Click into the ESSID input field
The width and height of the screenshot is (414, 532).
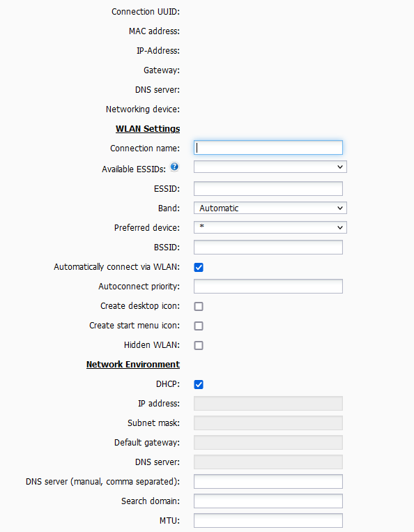coord(268,189)
